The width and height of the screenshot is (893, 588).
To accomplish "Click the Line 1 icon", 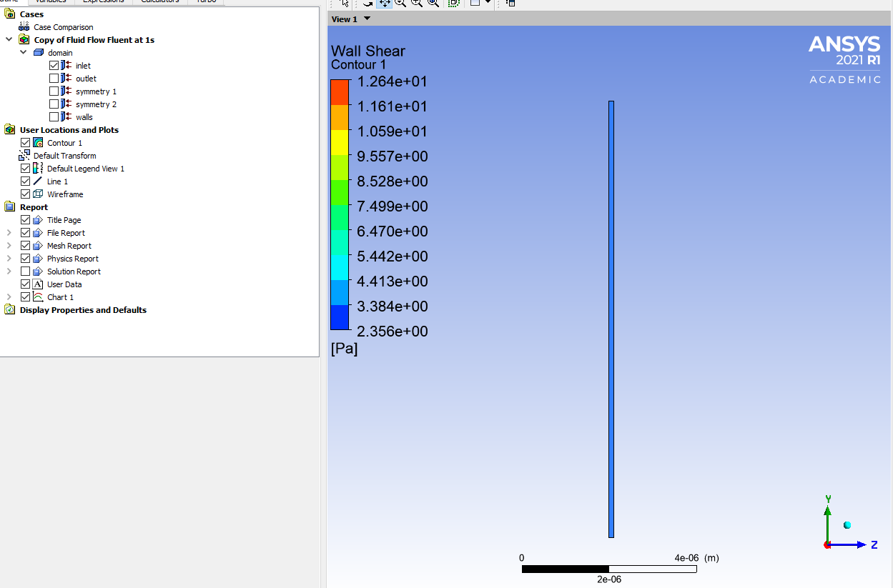I will (x=39, y=181).
